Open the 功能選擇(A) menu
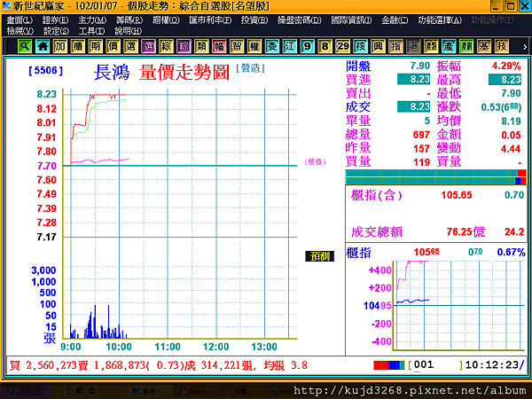Image resolution: width=532 pixels, height=399 pixels. [440, 20]
